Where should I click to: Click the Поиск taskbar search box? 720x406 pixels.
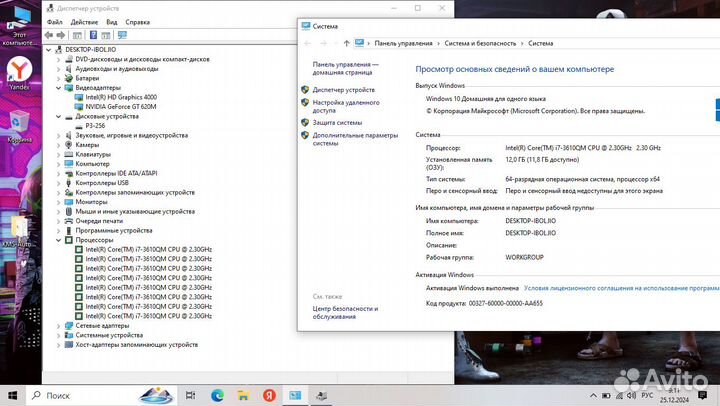click(101, 395)
